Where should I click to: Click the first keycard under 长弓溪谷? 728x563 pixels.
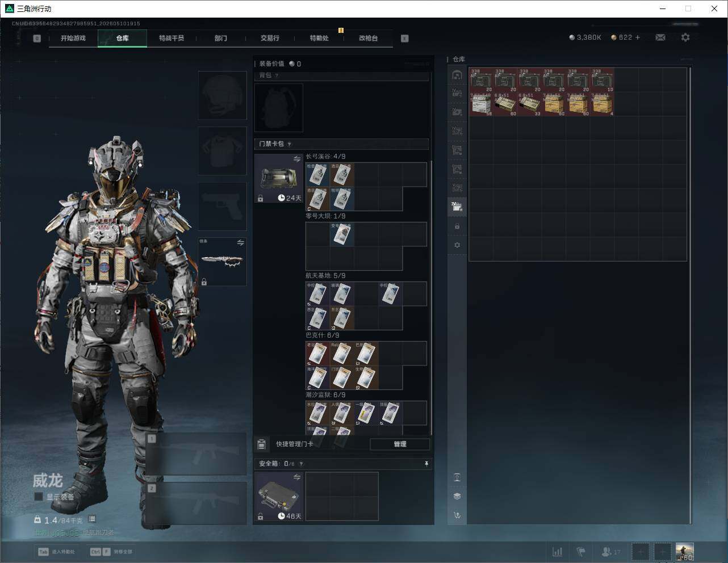coord(318,175)
